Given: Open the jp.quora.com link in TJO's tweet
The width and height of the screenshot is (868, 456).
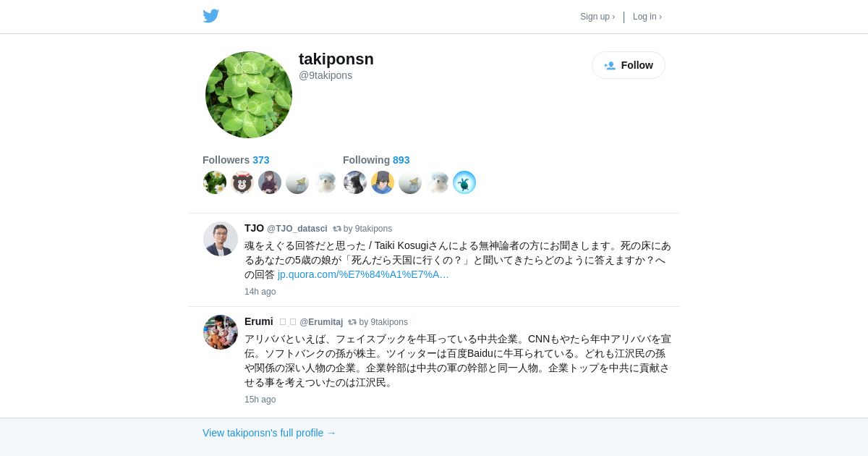Looking at the screenshot, I should [x=363, y=274].
